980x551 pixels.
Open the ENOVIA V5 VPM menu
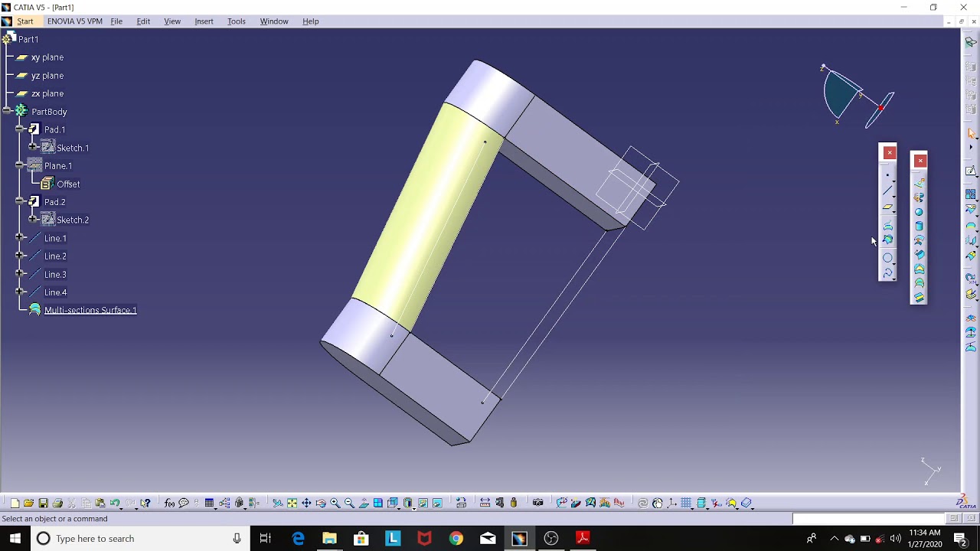[x=75, y=21]
